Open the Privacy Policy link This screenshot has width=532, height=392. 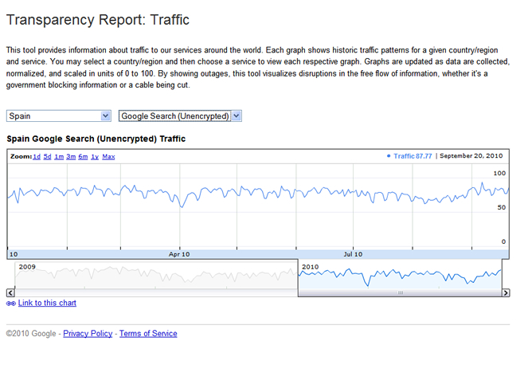pos(88,334)
